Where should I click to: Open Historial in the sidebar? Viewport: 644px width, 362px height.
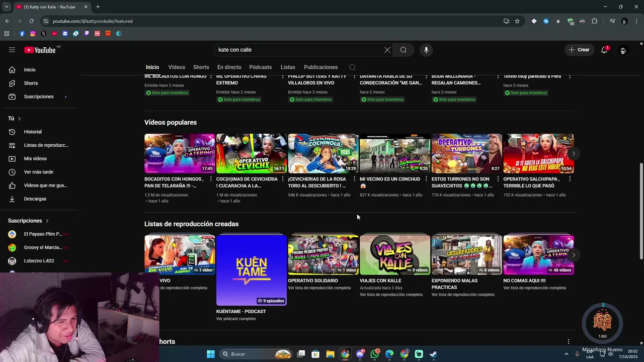tap(38, 132)
